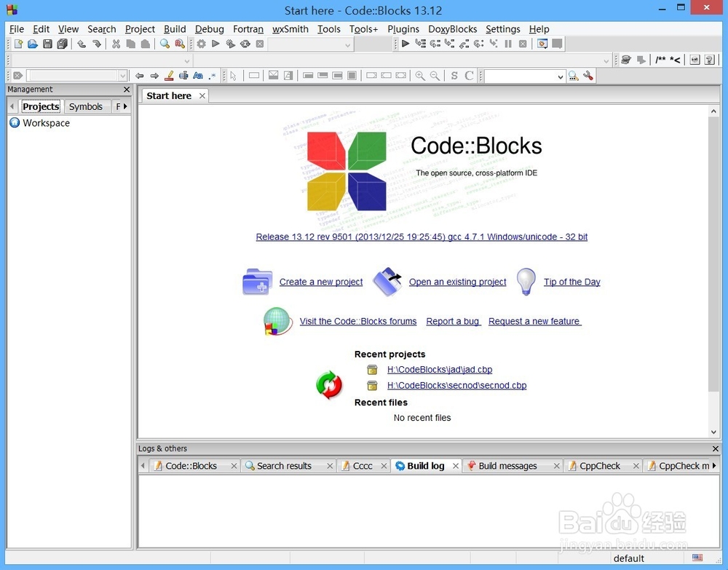Viewport: 728px width, 570px height.
Task: Jump forward with the right arrow icon
Action: point(154,76)
